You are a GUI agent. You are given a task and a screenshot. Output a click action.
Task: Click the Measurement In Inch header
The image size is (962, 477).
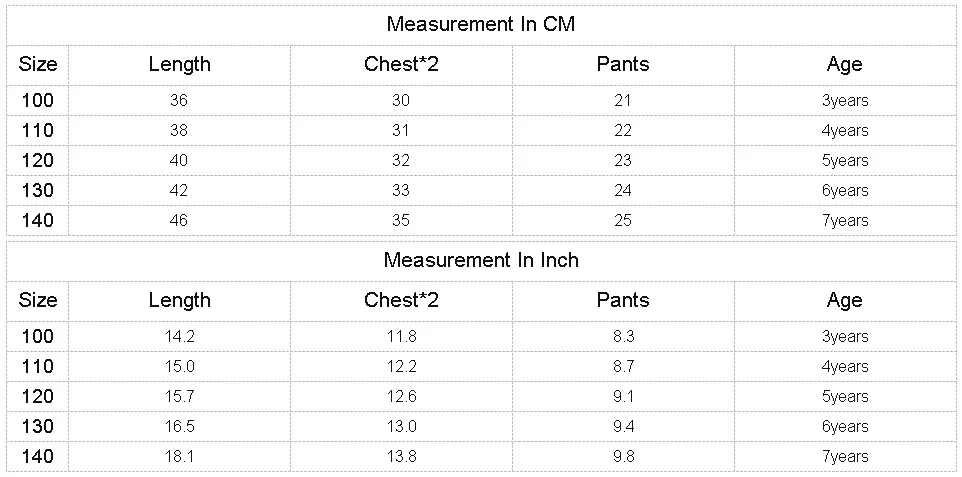[481, 260]
